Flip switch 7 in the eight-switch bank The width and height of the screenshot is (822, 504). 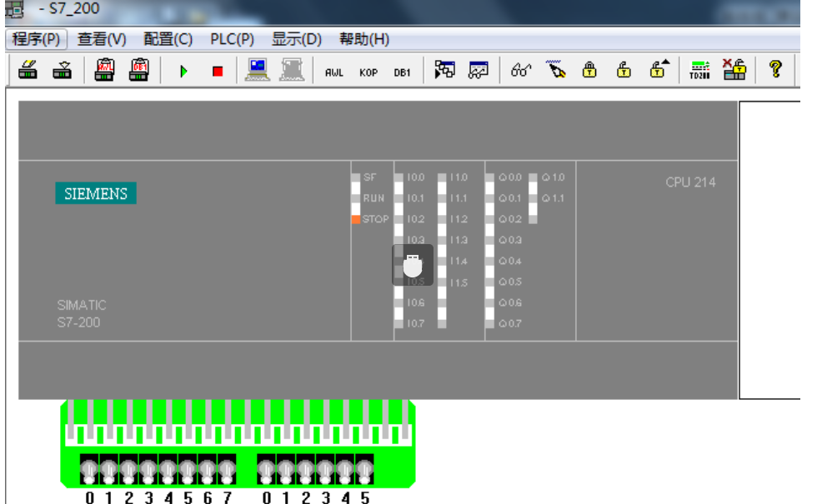[227, 470]
